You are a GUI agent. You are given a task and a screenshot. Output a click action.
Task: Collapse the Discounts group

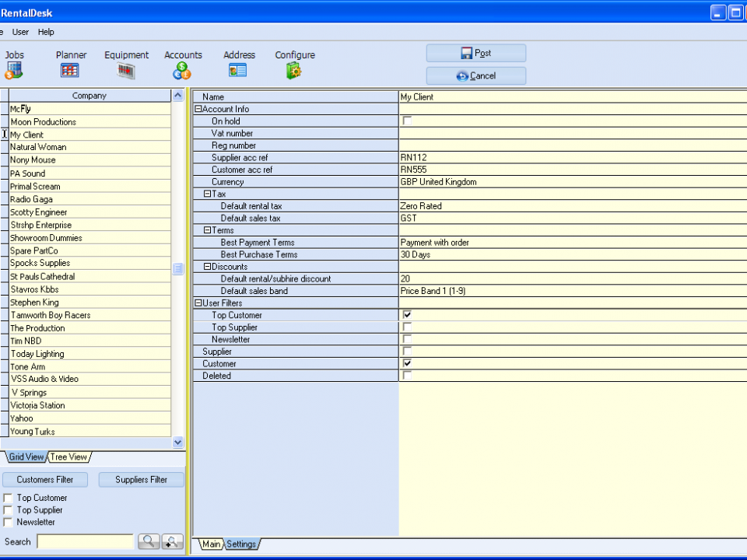[x=208, y=267]
